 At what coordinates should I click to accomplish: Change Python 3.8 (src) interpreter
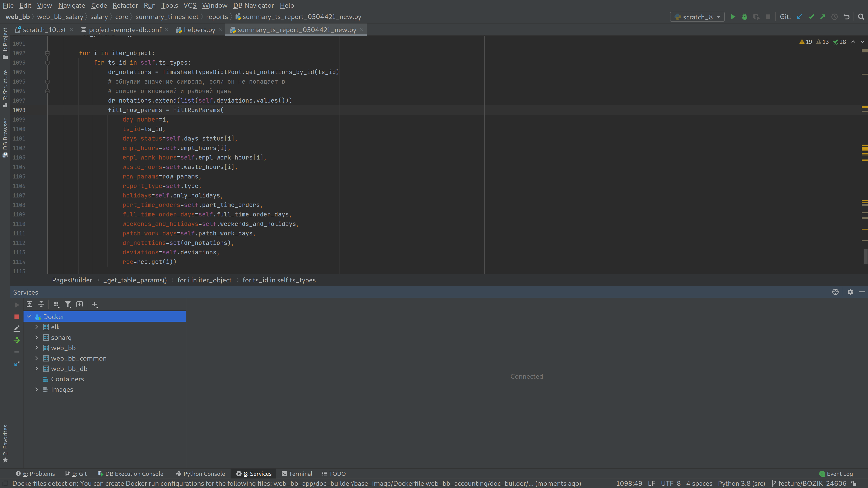[x=741, y=483]
